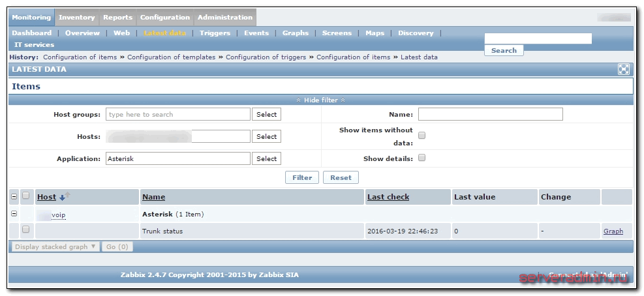Sort table by Host column

pos(46,197)
